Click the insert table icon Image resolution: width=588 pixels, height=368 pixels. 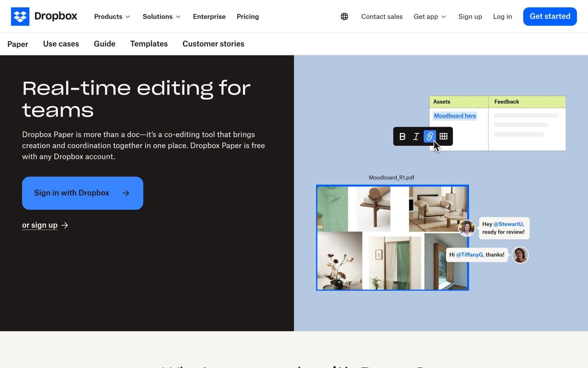click(x=444, y=136)
